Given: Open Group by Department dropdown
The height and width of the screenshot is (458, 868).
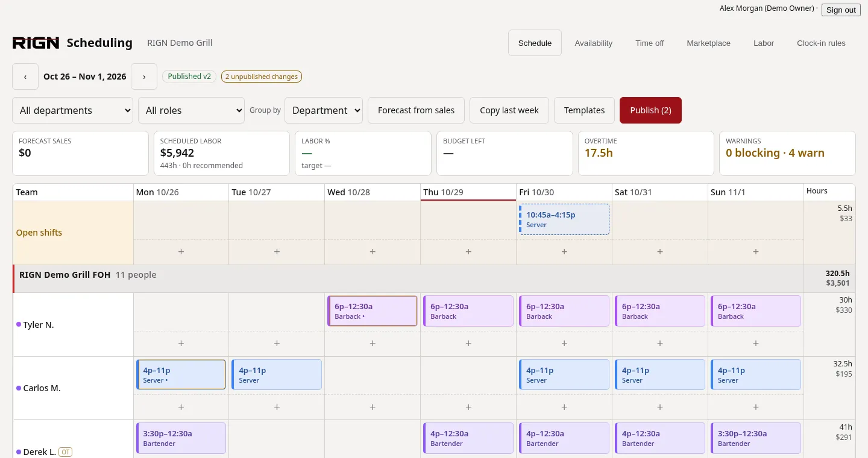Looking at the screenshot, I should point(324,110).
